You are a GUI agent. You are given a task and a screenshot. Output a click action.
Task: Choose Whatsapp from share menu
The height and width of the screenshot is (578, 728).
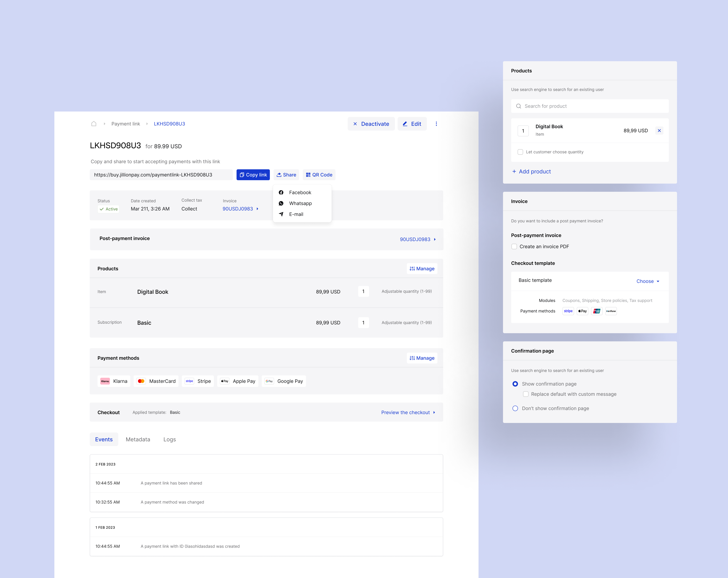tap(300, 203)
